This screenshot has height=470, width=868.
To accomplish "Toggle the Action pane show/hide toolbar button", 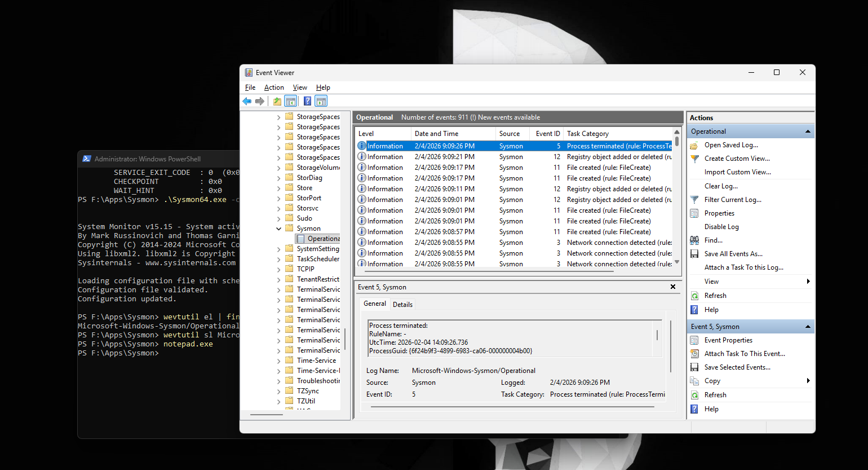I will (x=321, y=100).
